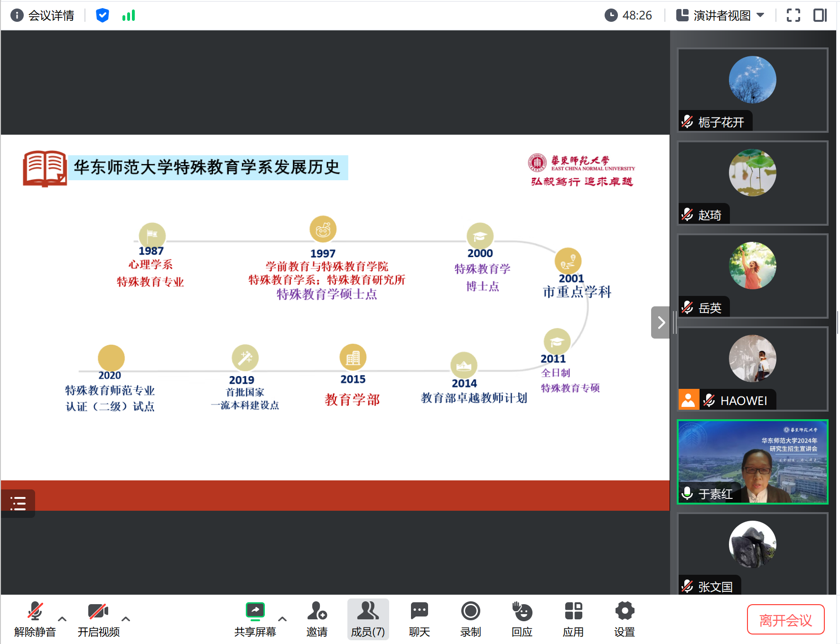Screen dimensions: 840x644
Task: Click the text 特殊教育学硕士点
Action: point(327,294)
